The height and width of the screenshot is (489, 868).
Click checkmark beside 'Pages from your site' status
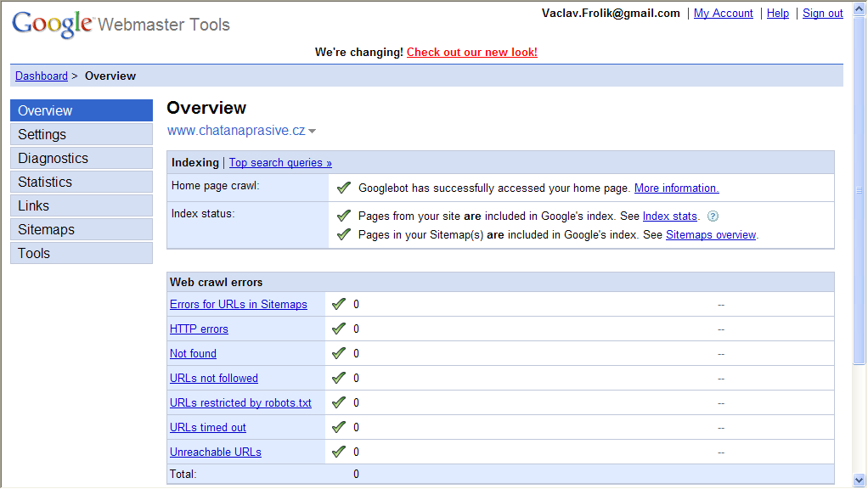click(x=344, y=215)
